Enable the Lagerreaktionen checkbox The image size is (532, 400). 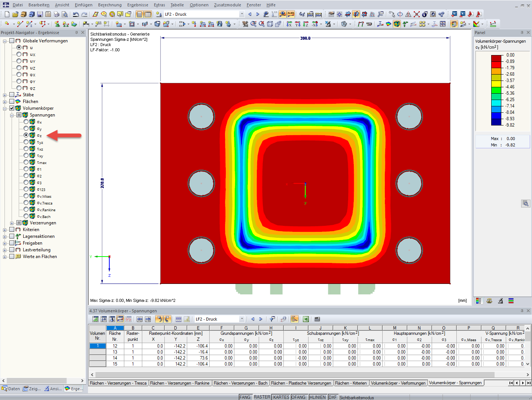click(x=12, y=236)
